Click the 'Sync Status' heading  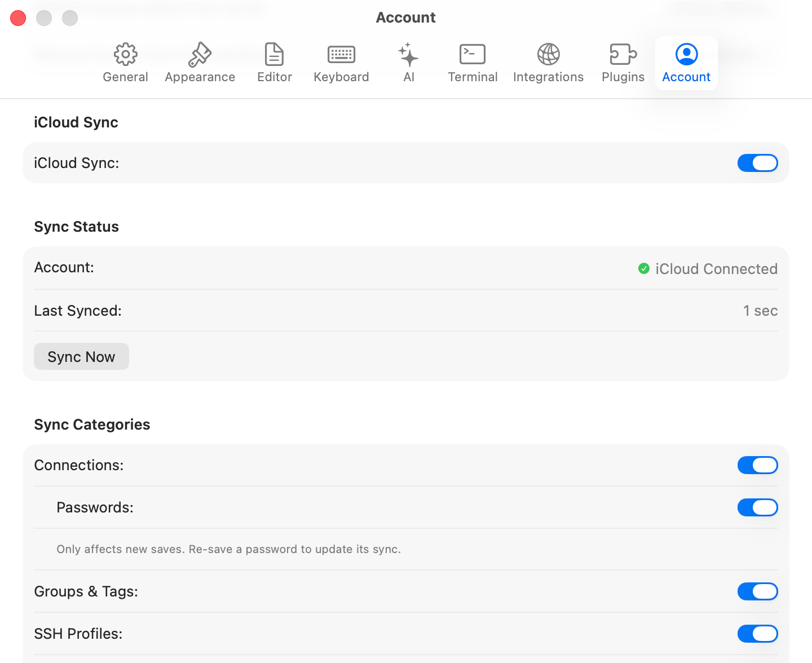76,227
